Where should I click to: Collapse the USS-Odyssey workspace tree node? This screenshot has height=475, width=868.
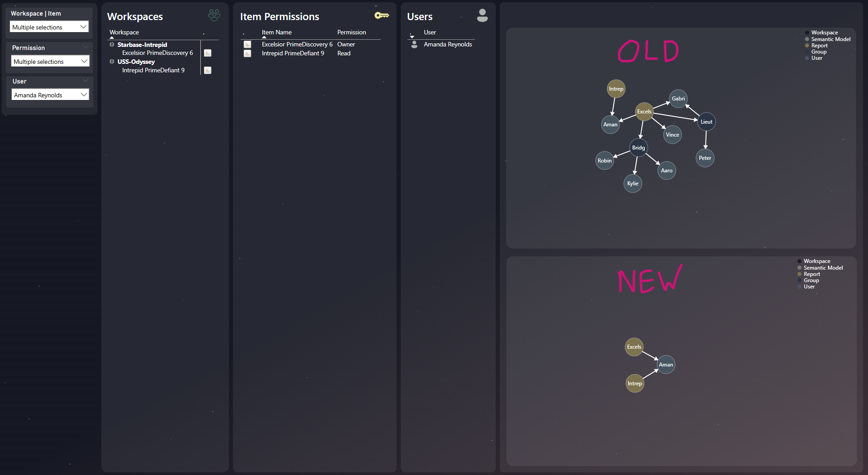click(112, 62)
